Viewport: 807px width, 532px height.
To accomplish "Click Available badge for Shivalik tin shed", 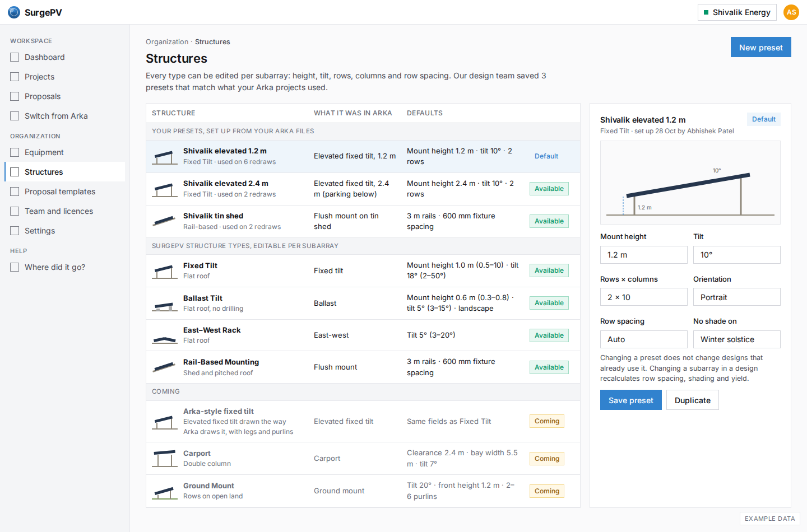I will [549, 221].
